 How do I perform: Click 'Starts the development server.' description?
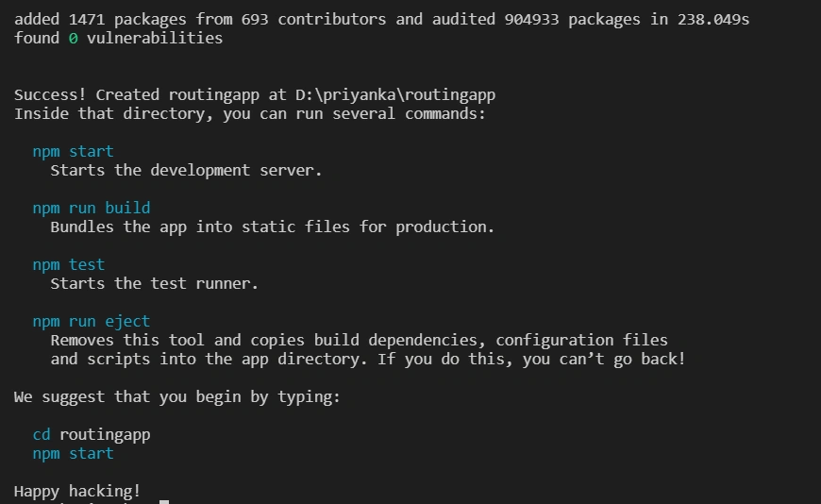186,170
